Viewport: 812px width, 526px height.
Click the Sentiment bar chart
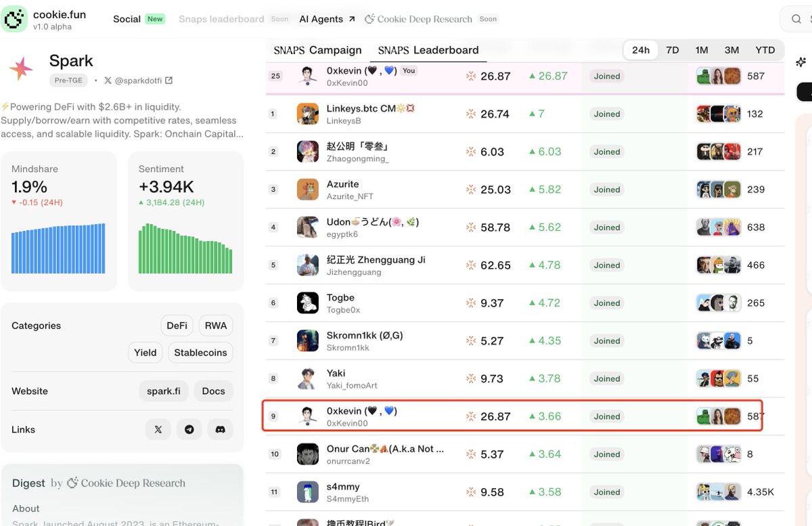click(185, 248)
